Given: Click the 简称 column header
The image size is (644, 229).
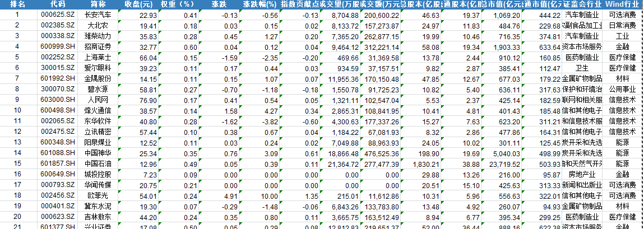Looking at the screenshot, I should click(x=98, y=4).
